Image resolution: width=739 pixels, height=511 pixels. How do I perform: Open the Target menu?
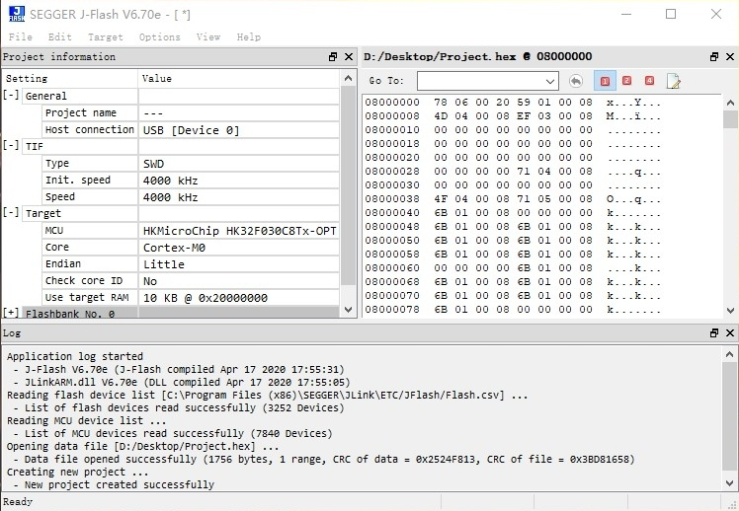(x=106, y=37)
